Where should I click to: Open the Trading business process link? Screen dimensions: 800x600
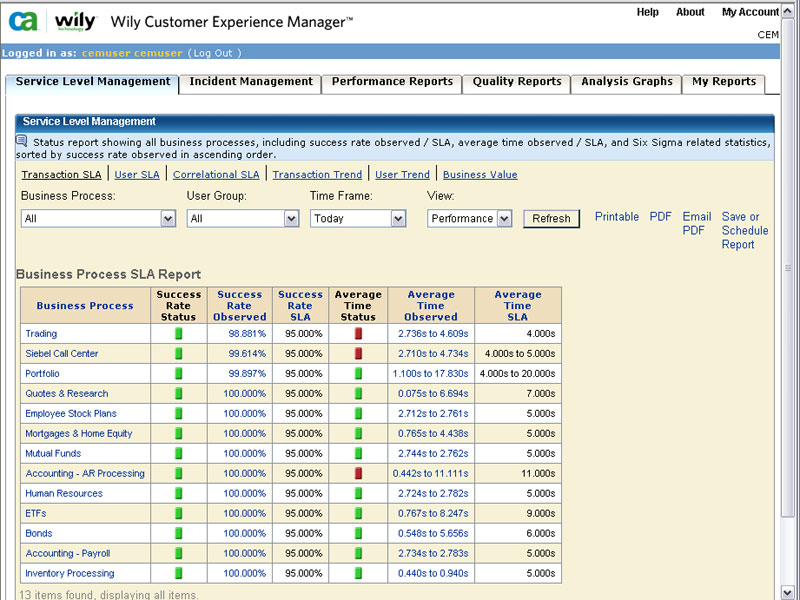(41, 334)
